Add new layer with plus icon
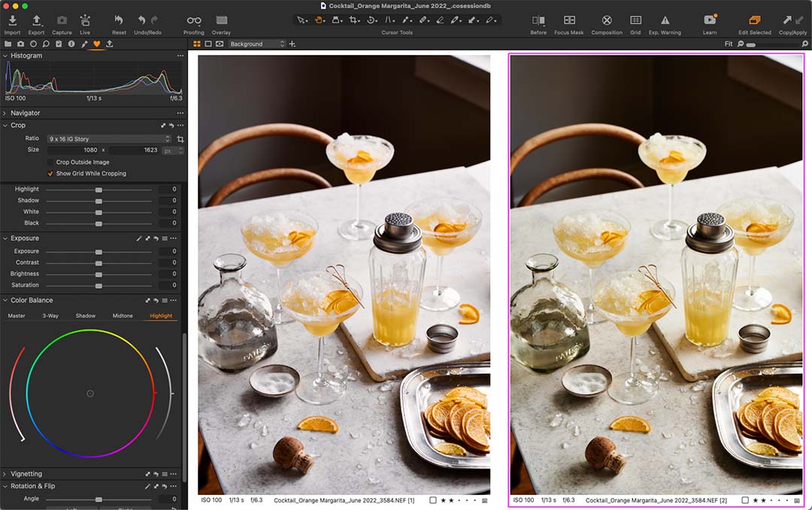Viewport: 812px width, 510px height. [292, 44]
